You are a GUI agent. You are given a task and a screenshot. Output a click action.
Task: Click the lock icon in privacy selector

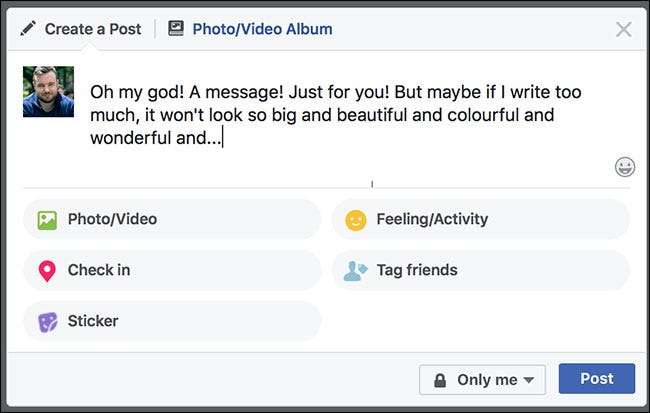439,380
